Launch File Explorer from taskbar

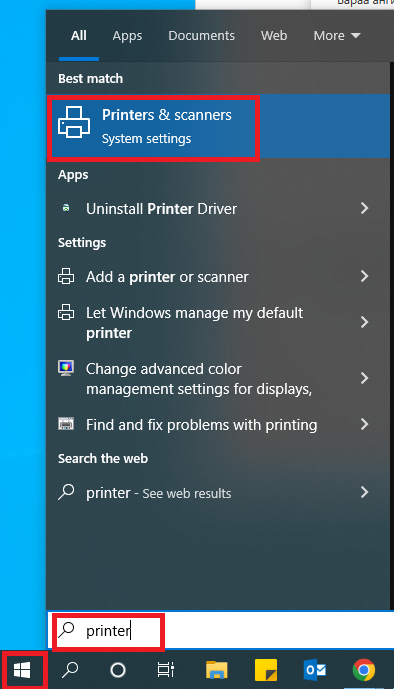(x=217, y=670)
